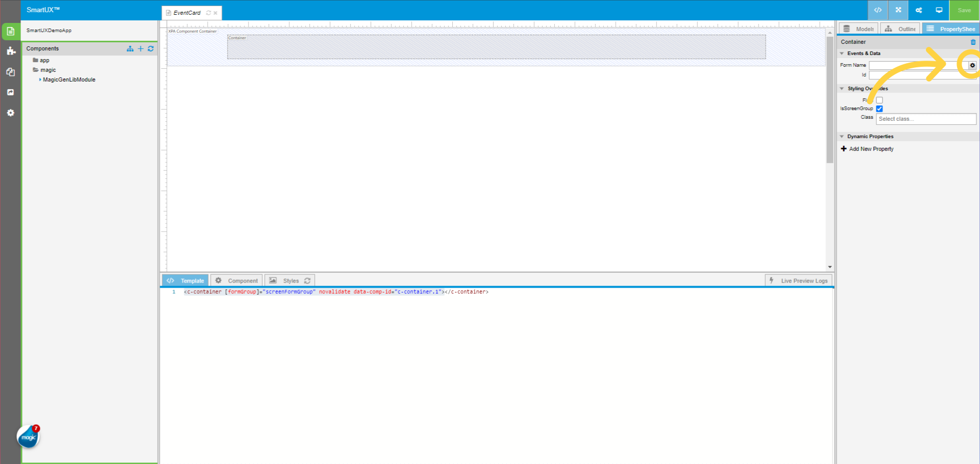Click the Form Name input field
The width and height of the screenshot is (980, 464).
tap(919, 65)
